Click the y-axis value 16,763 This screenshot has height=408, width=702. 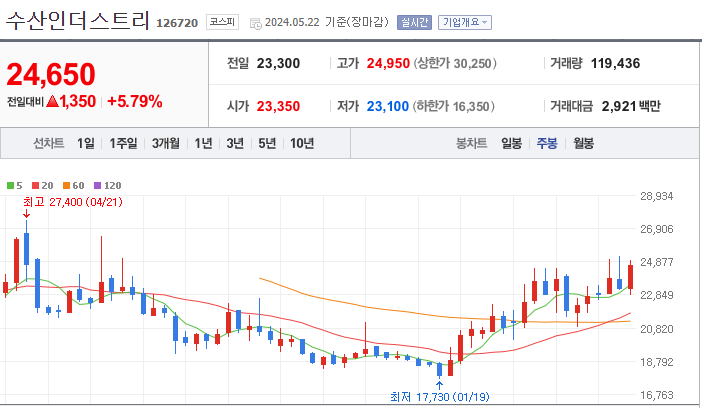657,395
